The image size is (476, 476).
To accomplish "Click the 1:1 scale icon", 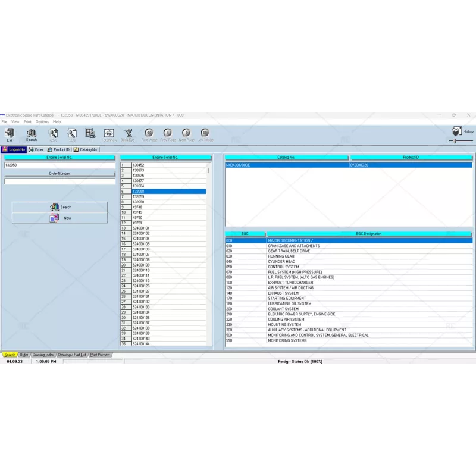I will point(90,134).
